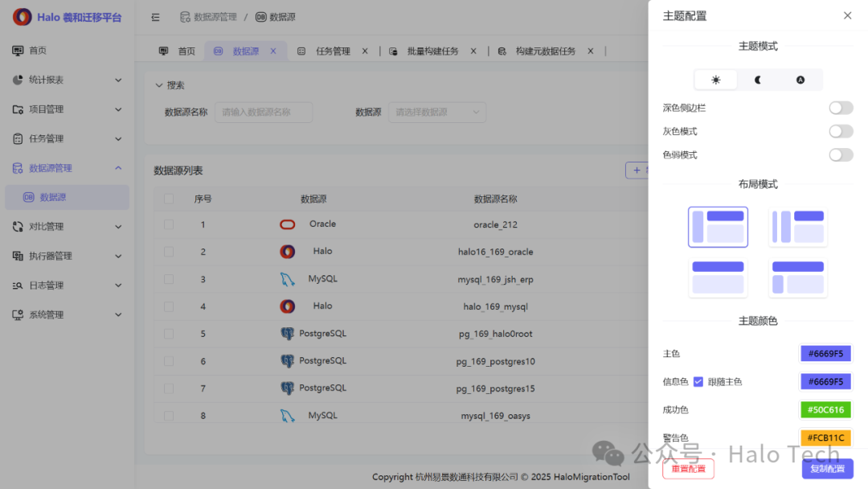Close the 数据源 tab with its X
This screenshot has height=489, width=868.
coord(273,51)
